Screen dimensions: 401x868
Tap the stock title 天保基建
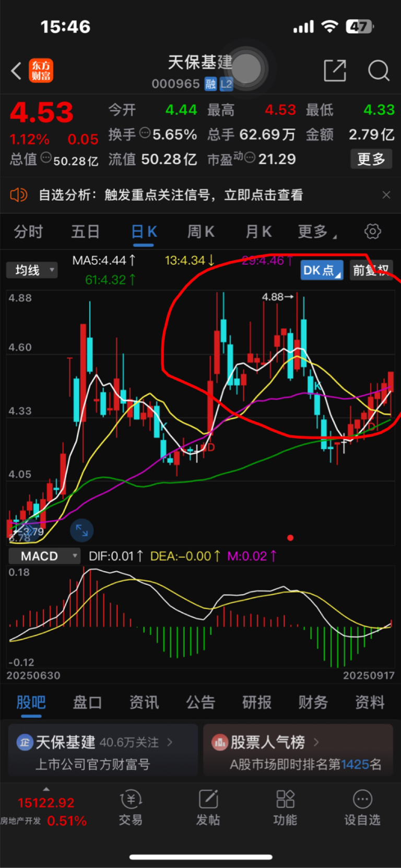(x=200, y=63)
